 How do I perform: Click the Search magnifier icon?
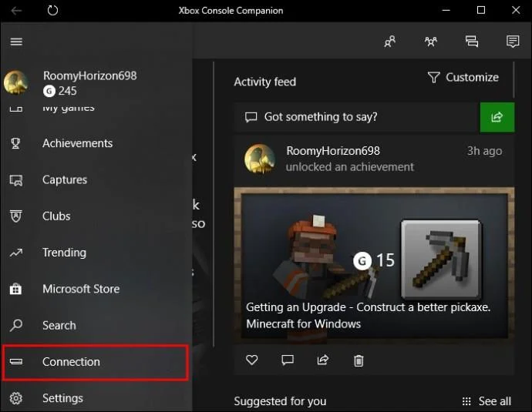(x=16, y=325)
